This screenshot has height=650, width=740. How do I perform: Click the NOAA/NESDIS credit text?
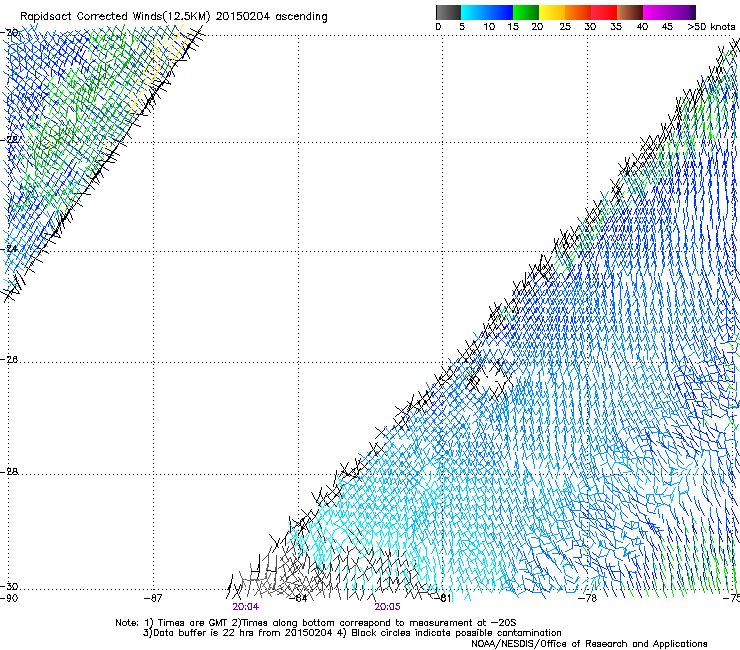pos(589,643)
